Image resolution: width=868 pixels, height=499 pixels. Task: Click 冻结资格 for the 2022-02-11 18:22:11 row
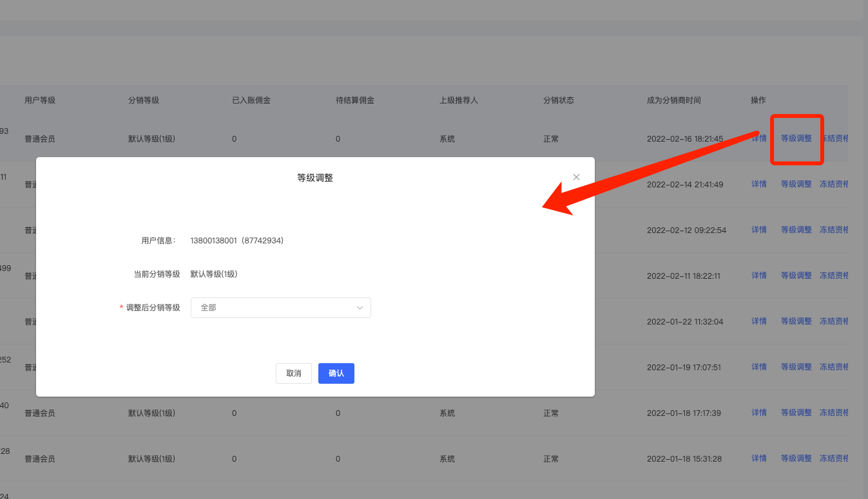tap(834, 276)
